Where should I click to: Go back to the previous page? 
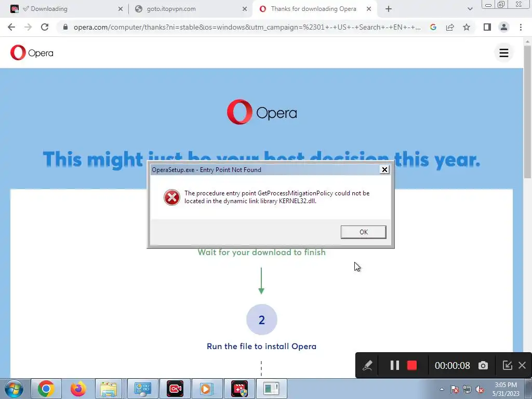tap(11, 27)
